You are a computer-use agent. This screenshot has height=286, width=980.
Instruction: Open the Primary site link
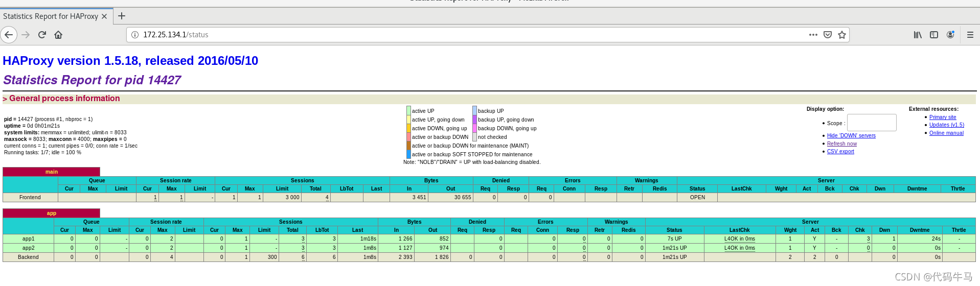click(x=943, y=117)
